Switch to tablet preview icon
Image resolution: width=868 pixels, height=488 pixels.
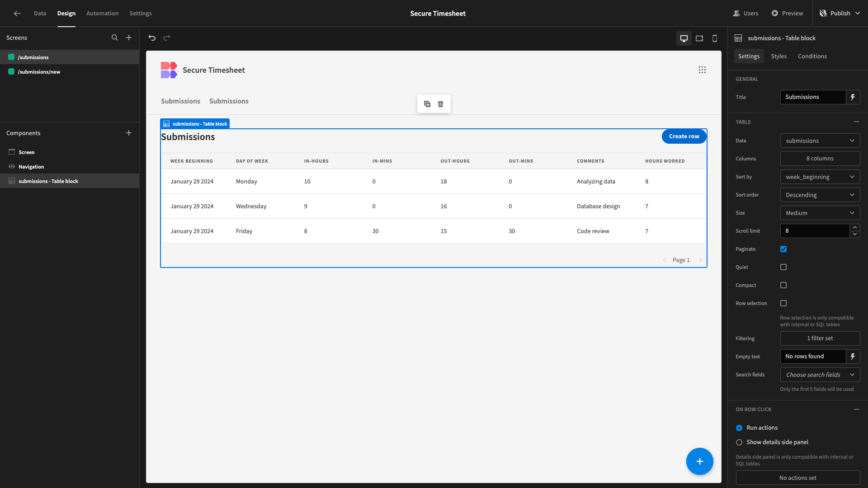(x=699, y=38)
